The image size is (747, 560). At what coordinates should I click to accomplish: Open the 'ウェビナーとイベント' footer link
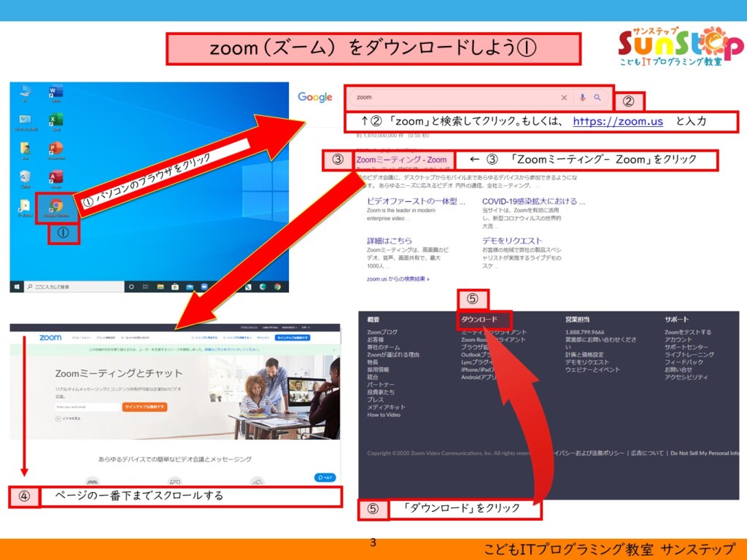592,370
